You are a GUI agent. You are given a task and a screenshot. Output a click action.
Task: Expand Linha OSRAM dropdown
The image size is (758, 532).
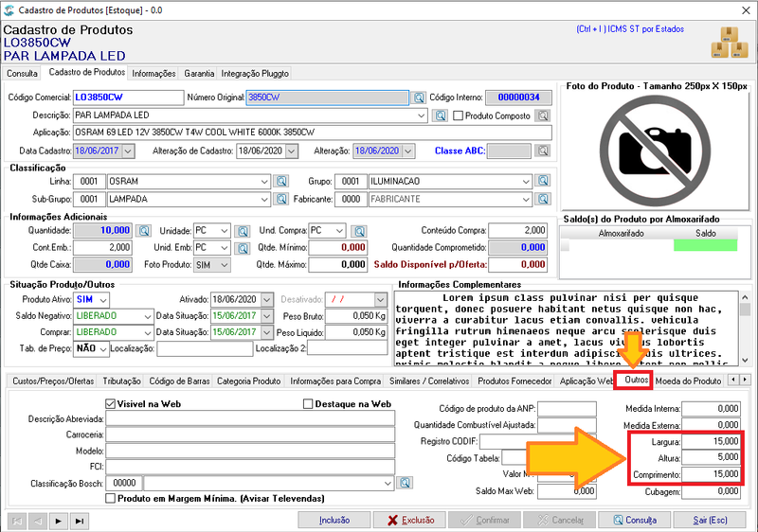coord(264,182)
